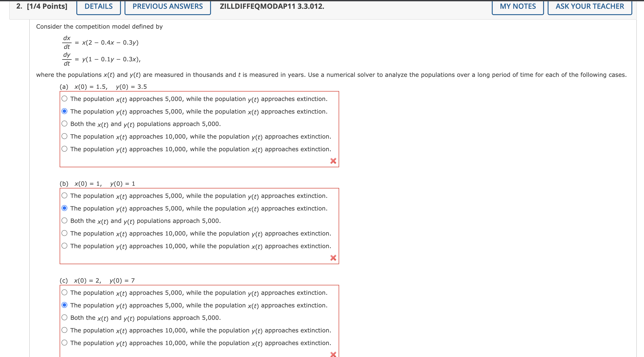
Task: In part (c), select x(t) approaches 10,000
Action: (x=64, y=330)
